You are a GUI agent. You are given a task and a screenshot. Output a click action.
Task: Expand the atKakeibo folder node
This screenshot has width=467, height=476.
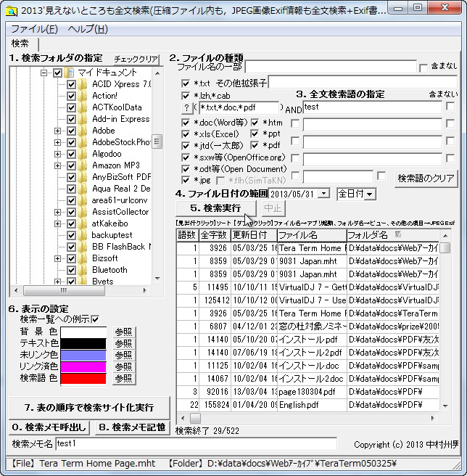[x=57, y=223]
